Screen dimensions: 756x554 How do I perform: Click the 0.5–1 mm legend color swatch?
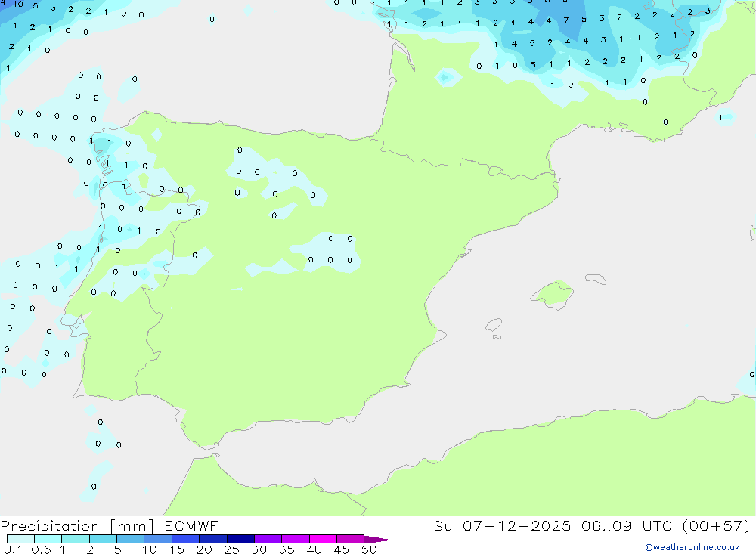[x=48, y=539]
